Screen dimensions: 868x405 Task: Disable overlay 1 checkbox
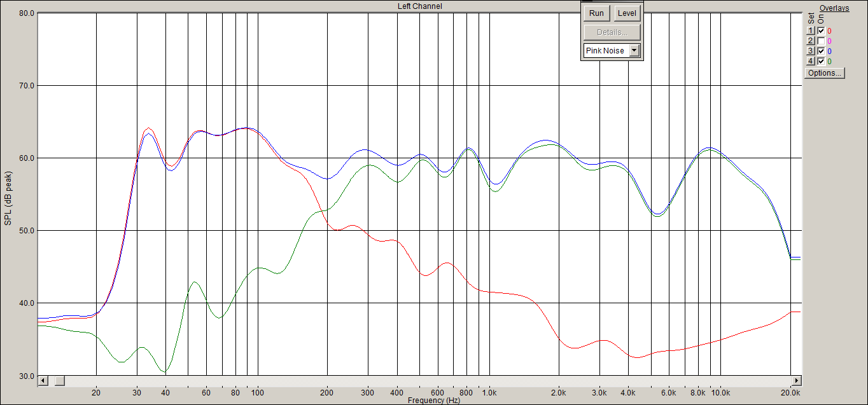(x=821, y=31)
